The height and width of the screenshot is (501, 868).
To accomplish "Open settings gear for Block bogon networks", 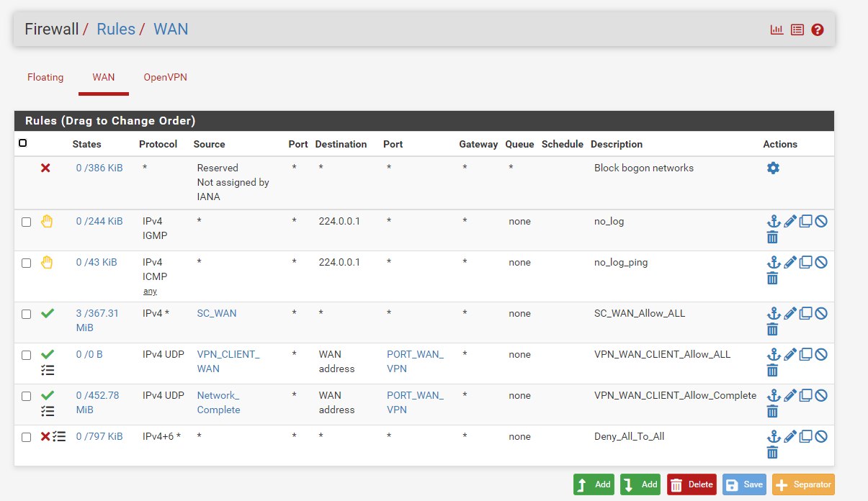I will [x=773, y=168].
